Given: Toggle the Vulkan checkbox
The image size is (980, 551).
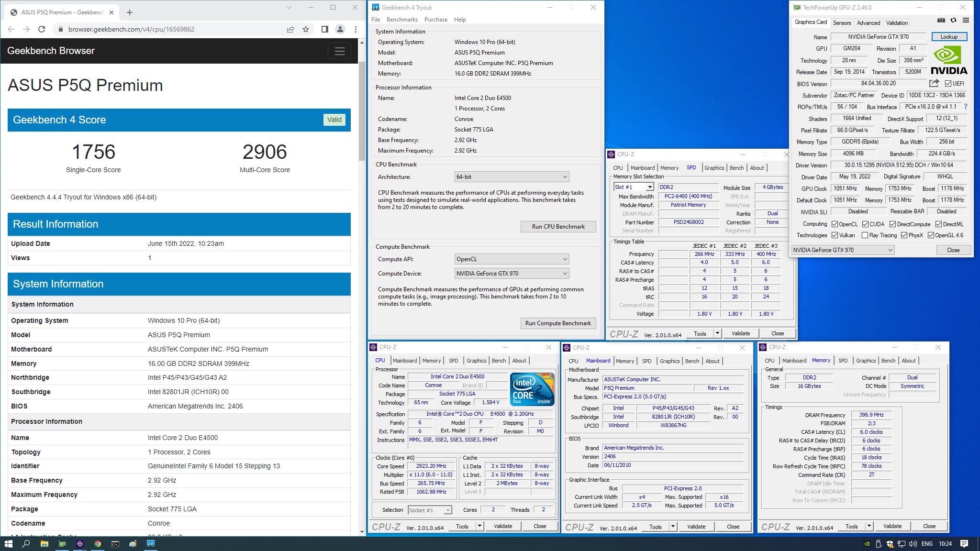Looking at the screenshot, I should point(835,235).
